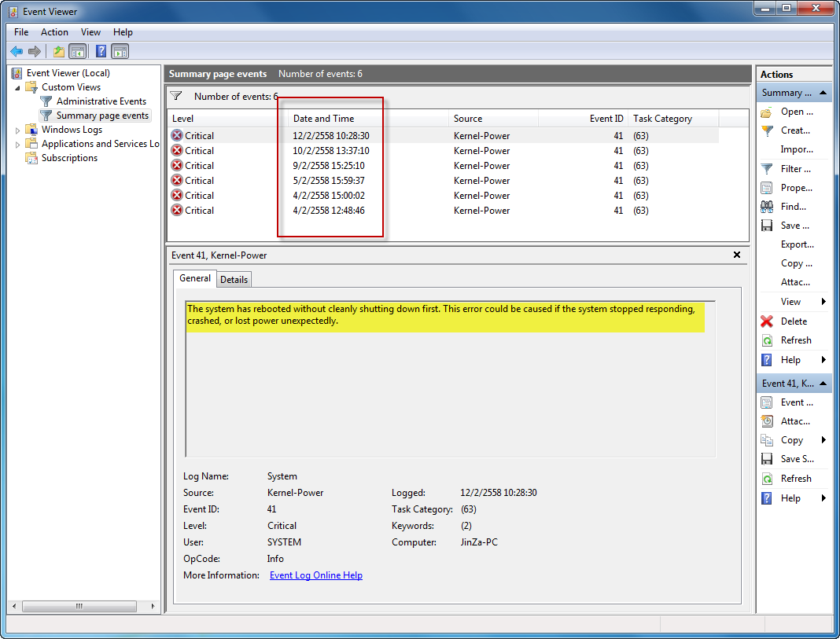Open the Action menu
Screen dimensions: 840x639
tap(54, 32)
